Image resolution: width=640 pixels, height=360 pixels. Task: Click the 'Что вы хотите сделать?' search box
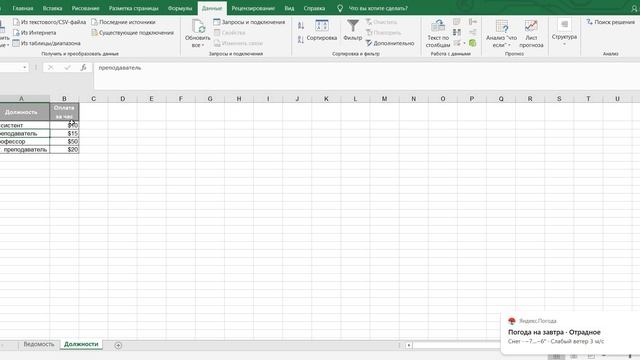coord(378,8)
